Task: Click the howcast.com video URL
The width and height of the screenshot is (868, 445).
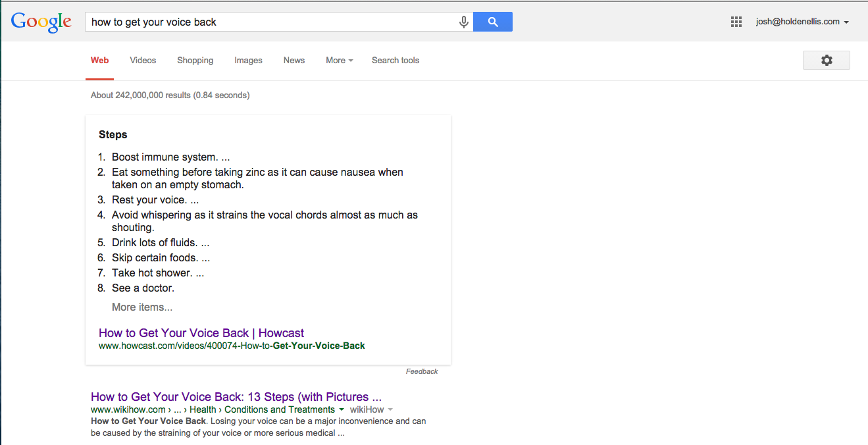Action: point(232,346)
